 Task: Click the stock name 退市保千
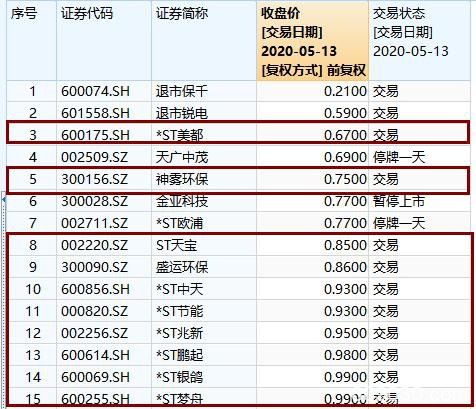(182, 91)
